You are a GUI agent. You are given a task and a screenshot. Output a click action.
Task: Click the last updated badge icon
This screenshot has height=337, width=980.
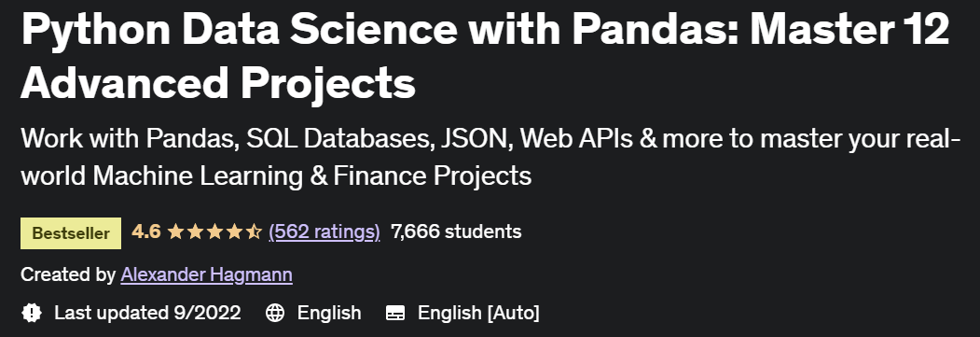coord(32,312)
